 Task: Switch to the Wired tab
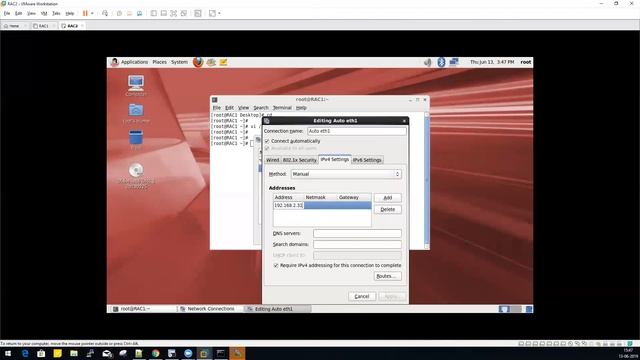[273, 160]
